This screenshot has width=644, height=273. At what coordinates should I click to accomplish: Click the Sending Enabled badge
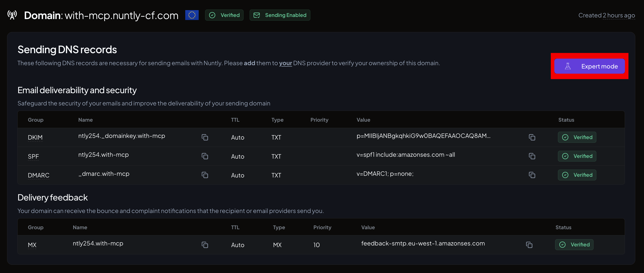click(280, 15)
